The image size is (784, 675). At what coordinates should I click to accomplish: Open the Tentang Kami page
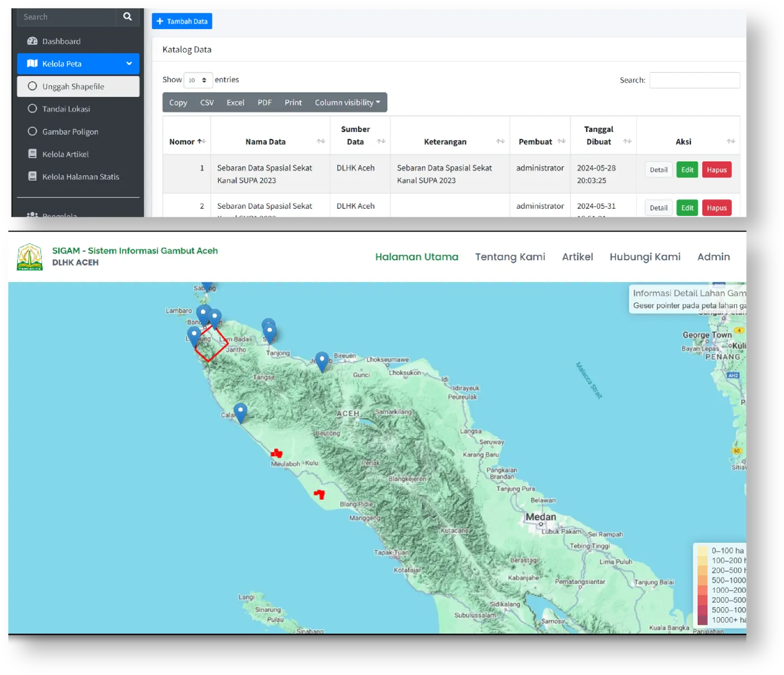click(510, 257)
